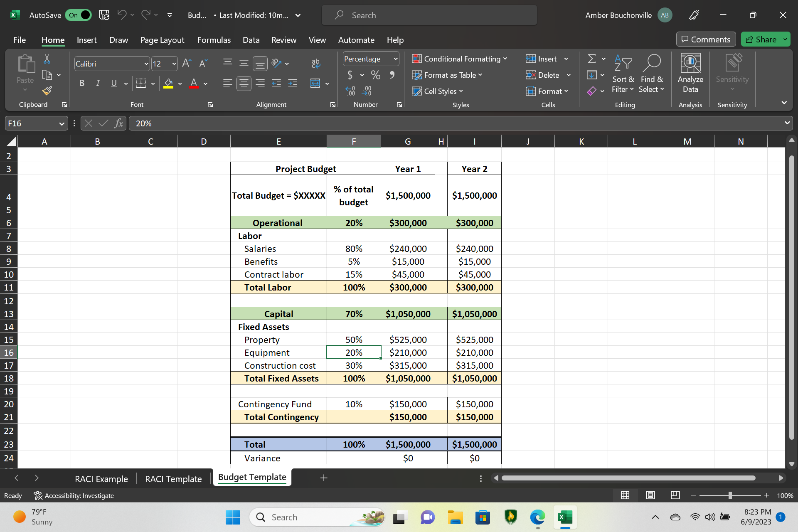Open the Comments pane
798x532 pixels.
click(705, 39)
